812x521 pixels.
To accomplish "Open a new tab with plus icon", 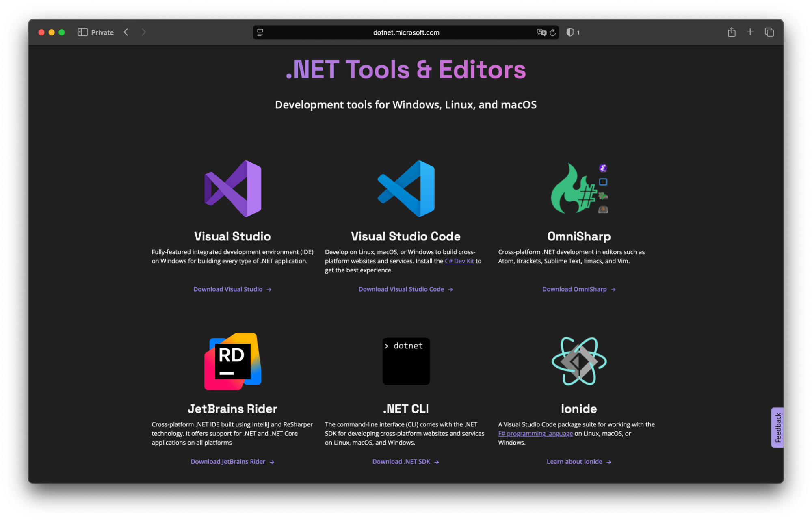I will [750, 32].
